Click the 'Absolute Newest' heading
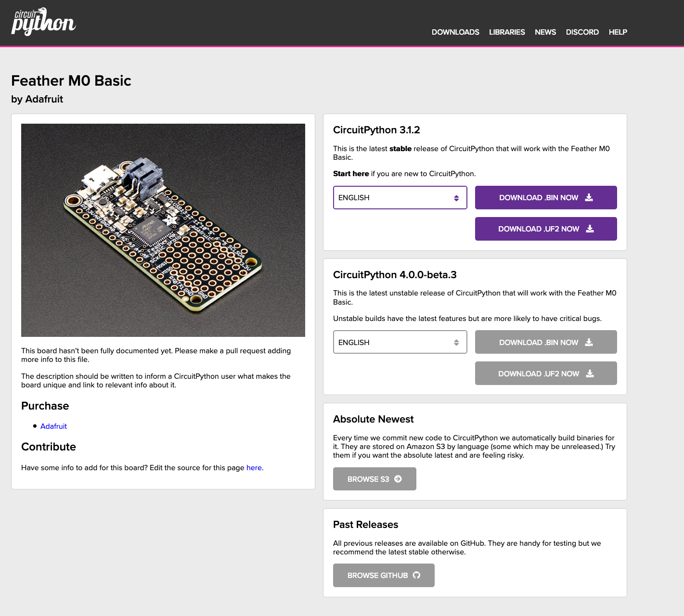The width and height of the screenshot is (684, 616). point(373,419)
